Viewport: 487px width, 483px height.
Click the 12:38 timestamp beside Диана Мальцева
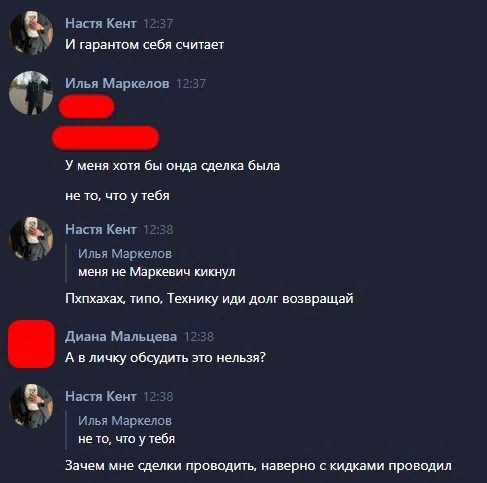[199, 337]
